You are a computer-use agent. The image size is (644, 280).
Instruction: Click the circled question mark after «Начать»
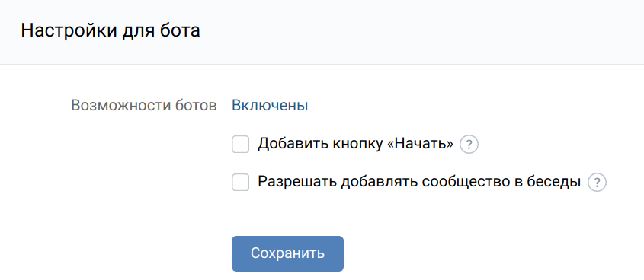469,145
